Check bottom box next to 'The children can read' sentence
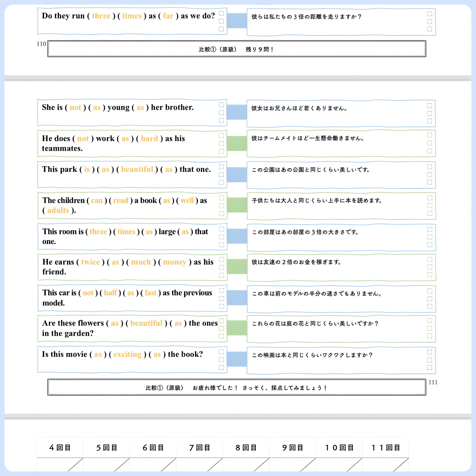 221,214
